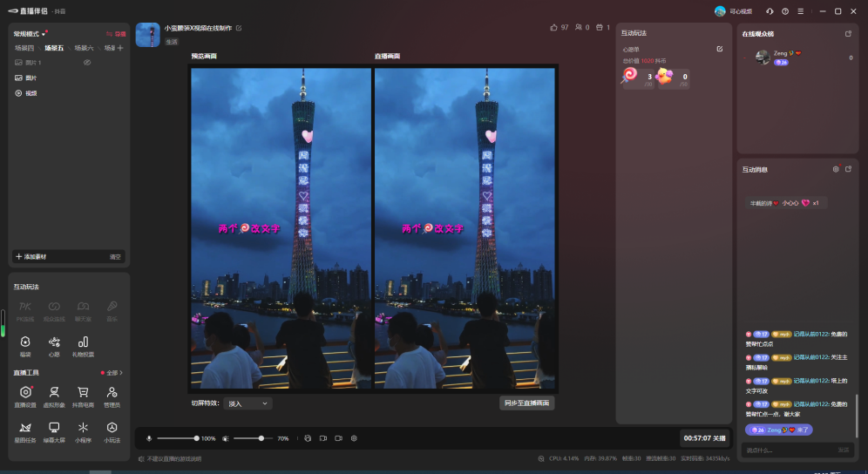Open 音乐 music feature
This screenshot has height=474, width=868.
[x=112, y=311]
